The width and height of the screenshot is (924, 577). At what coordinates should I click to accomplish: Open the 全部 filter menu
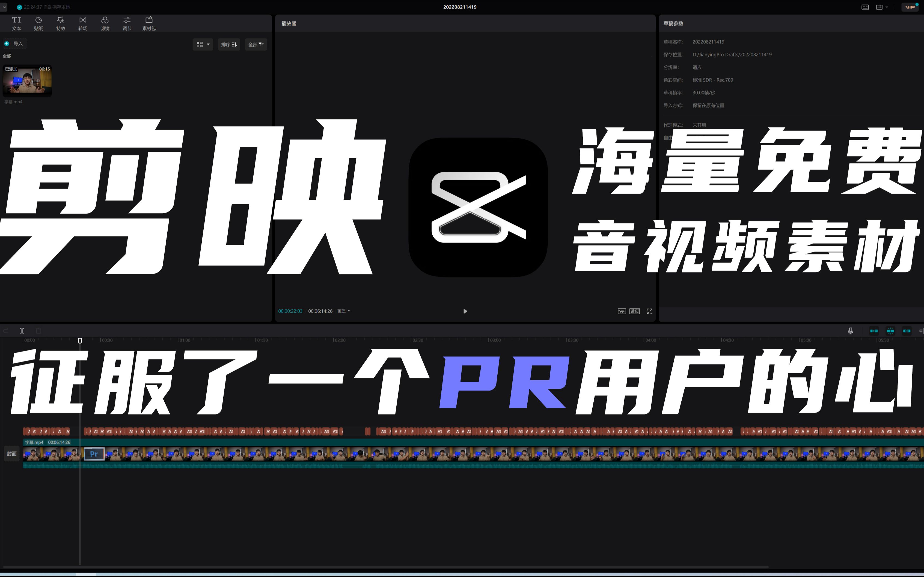pos(256,45)
